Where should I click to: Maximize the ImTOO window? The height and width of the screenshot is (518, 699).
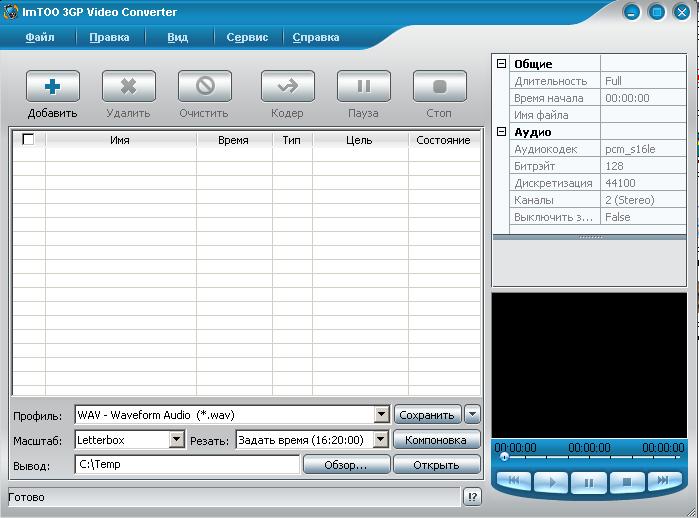click(x=656, y=12)
